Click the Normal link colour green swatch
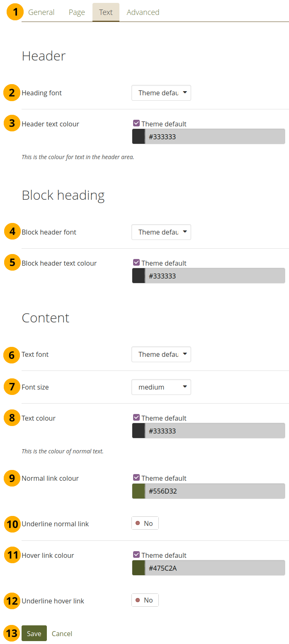The width and height of the screenshot is (289, 644). pyautogui.click(x=138, y=491)
